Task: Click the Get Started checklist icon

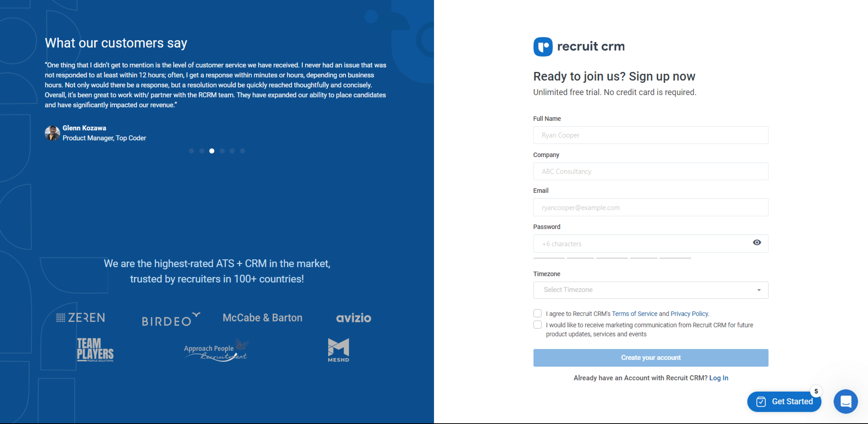Action: pos(761,401)
